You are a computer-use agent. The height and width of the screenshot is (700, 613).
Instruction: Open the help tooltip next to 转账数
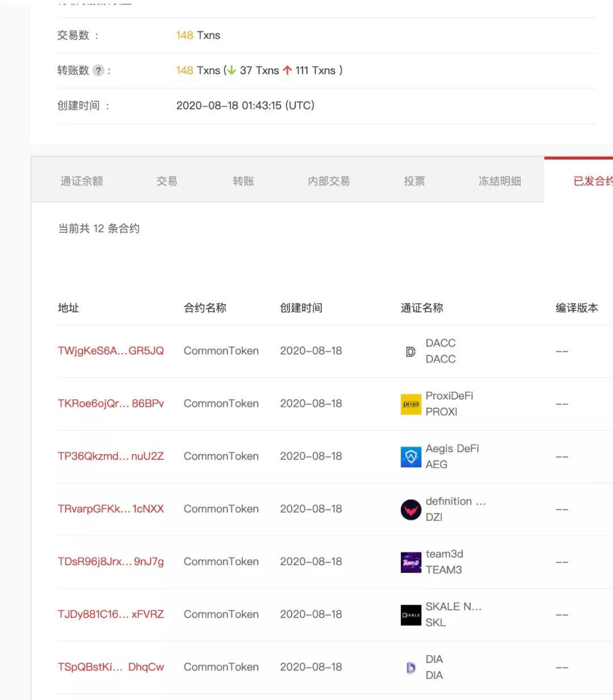pos(99,70)
